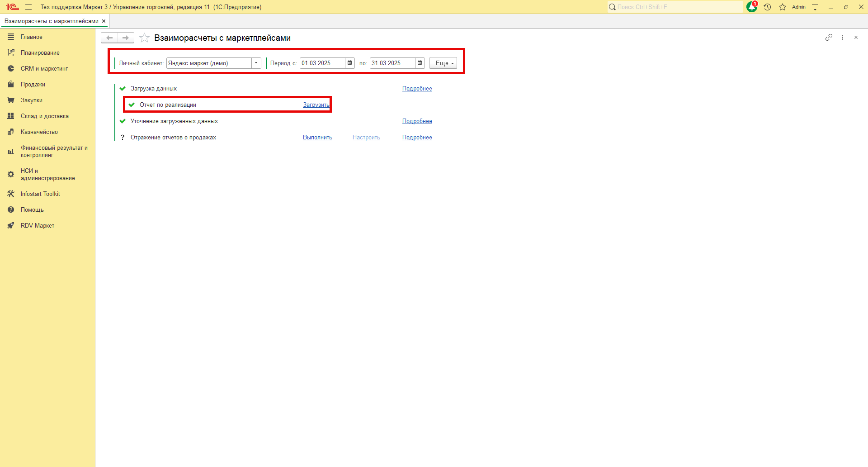
Task: Open the form's three-dot more menu
Action: pyautogui.click(x=842, y=38)
